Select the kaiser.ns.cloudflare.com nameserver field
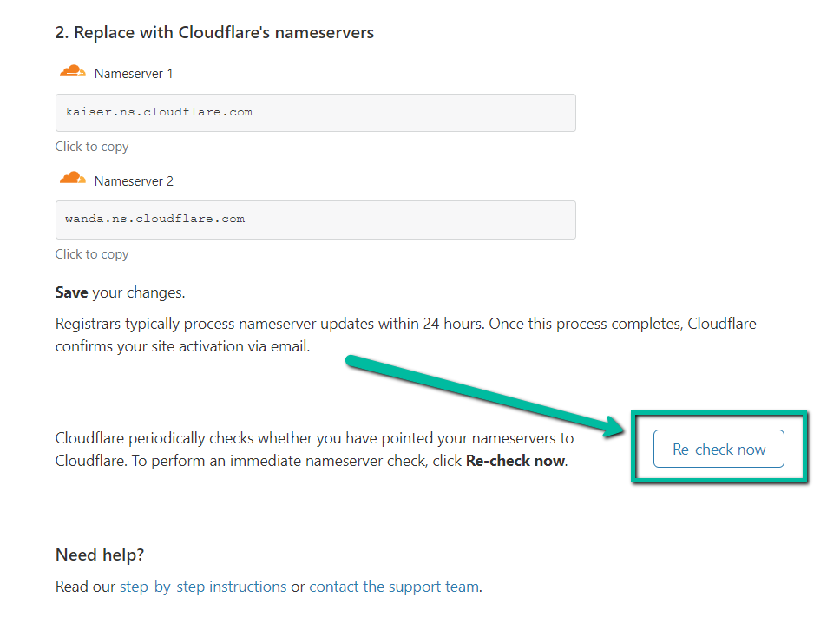The height and width of the screenshot is (630, 840). point(316,113)
